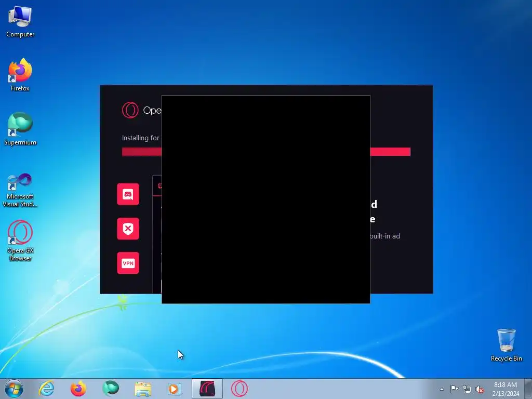Launch Firefox from the taskbar
Viewport: 532px width, 399px height.
click(78, 389)
